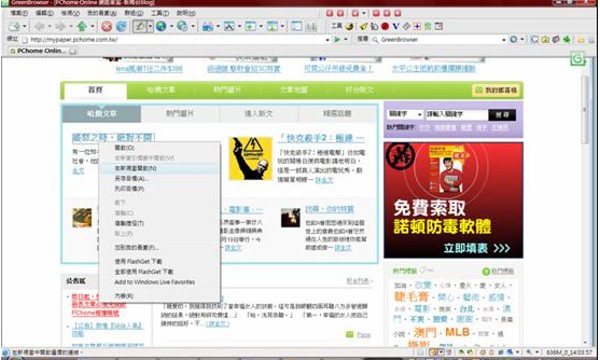The height and width of the screenshot is (360, 600).
Task: Click the 睫毛膏 tag in hot tags
Action: tap(411, 297)
